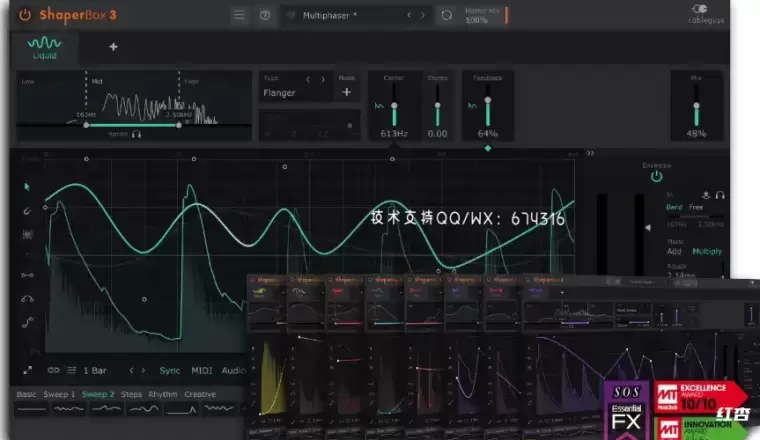Viewport: 760px width, 440px height.
Task: Favorite the Multiphaser preset with heart icon
Action: [x=291, y=16]
